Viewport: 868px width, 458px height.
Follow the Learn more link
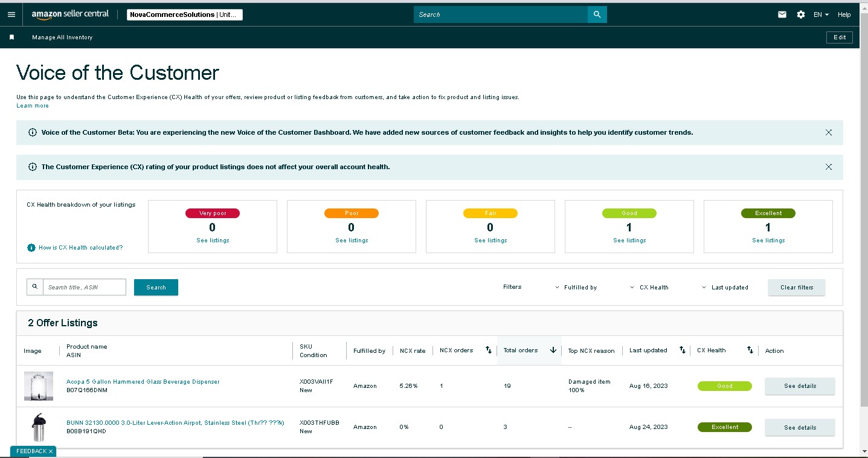coord(33,106)
